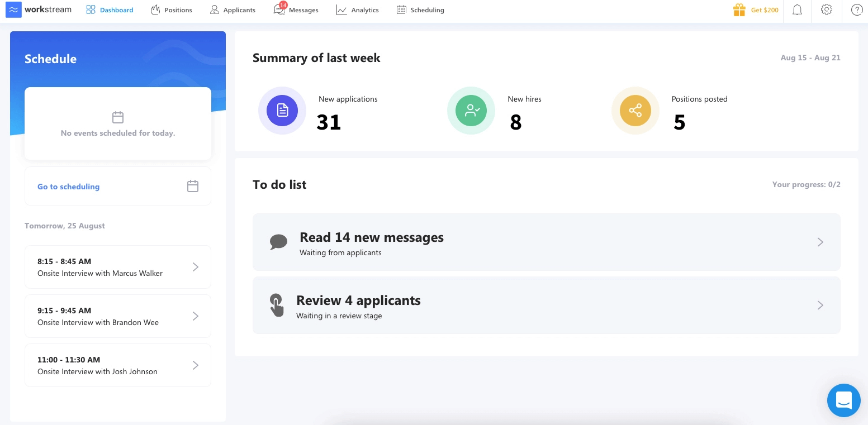The height and width of the screenshot is (425, 868).
Task: Open the Read 14 new messages task
Action: 546,242
